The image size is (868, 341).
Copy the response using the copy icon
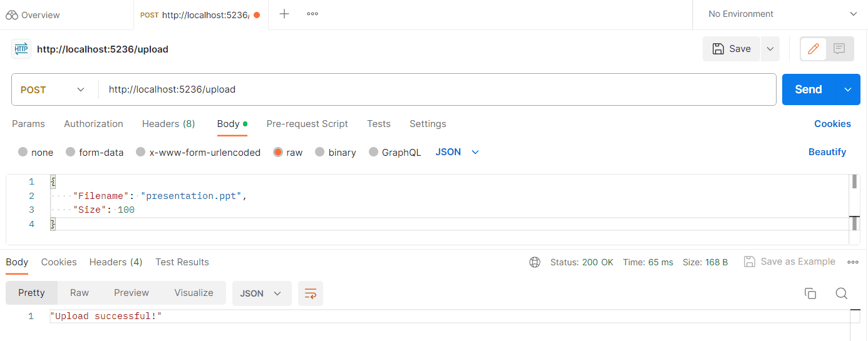[x=810, y=293]
